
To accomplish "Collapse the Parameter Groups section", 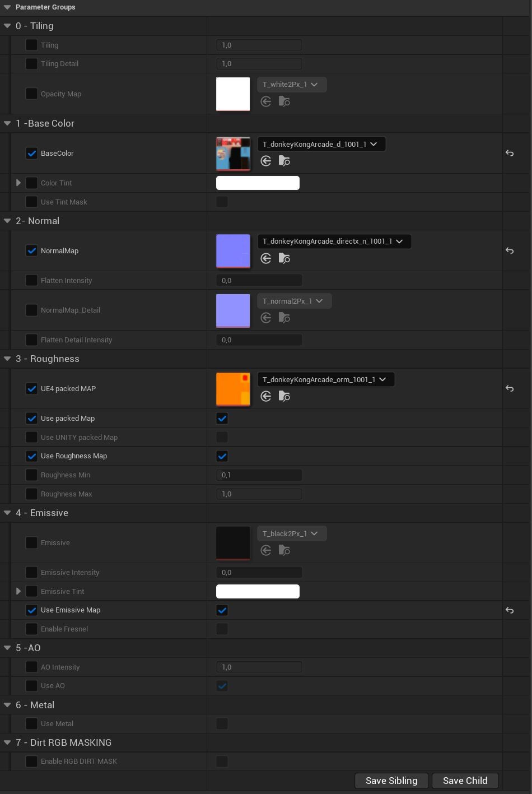I will [7, 7].
